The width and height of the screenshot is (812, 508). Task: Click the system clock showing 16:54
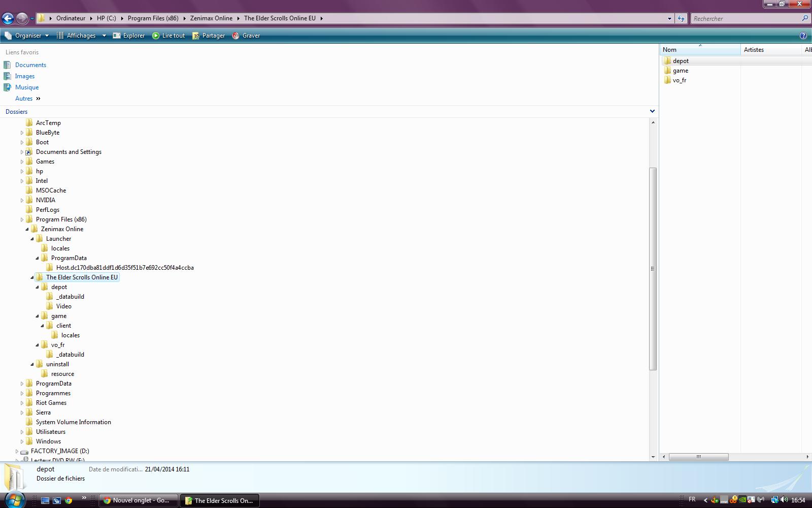click(x=798, y=500)
